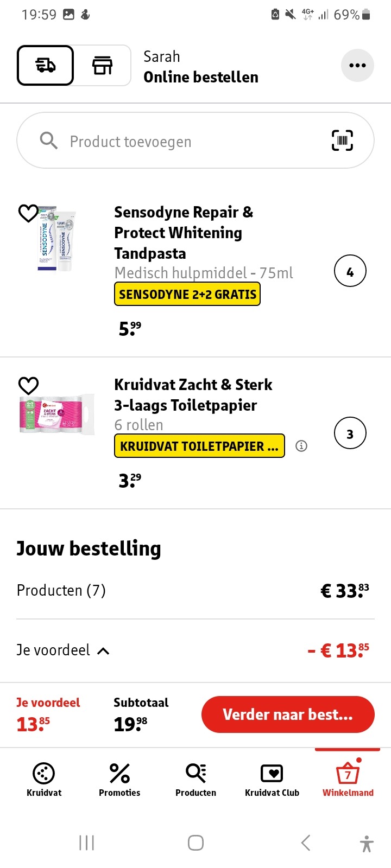Open the SENSODYNE 2+2 GRATIS promotion label

click(x=187, y=294)
